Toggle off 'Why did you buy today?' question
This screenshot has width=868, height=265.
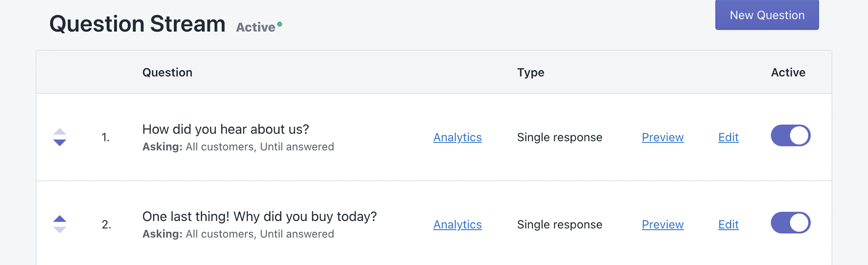(790, 223)
